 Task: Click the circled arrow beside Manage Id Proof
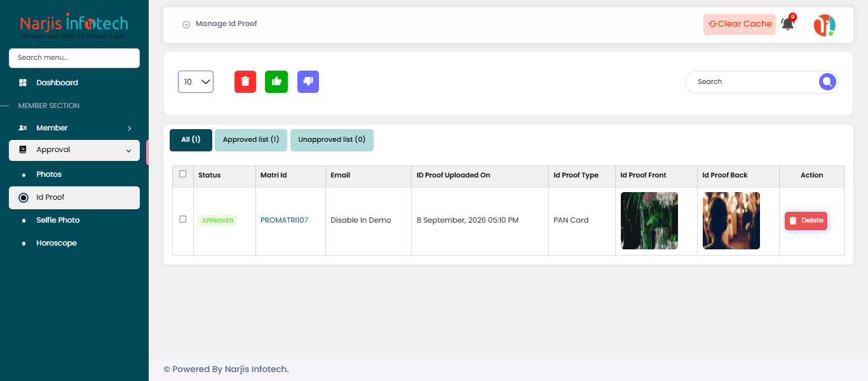[186, 24]
